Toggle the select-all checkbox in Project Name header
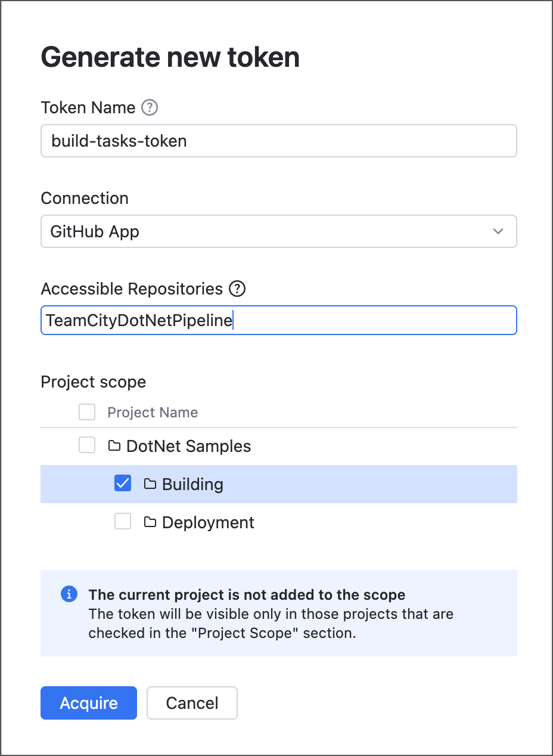The width and height of the screenshot is (553, 756). click(x=86, y=411)
